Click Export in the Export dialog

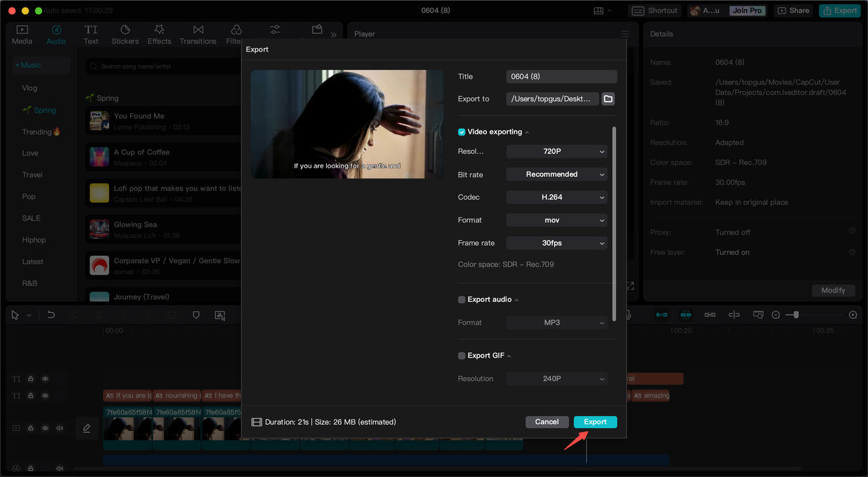pyautogui.click(x=595, y=422)
